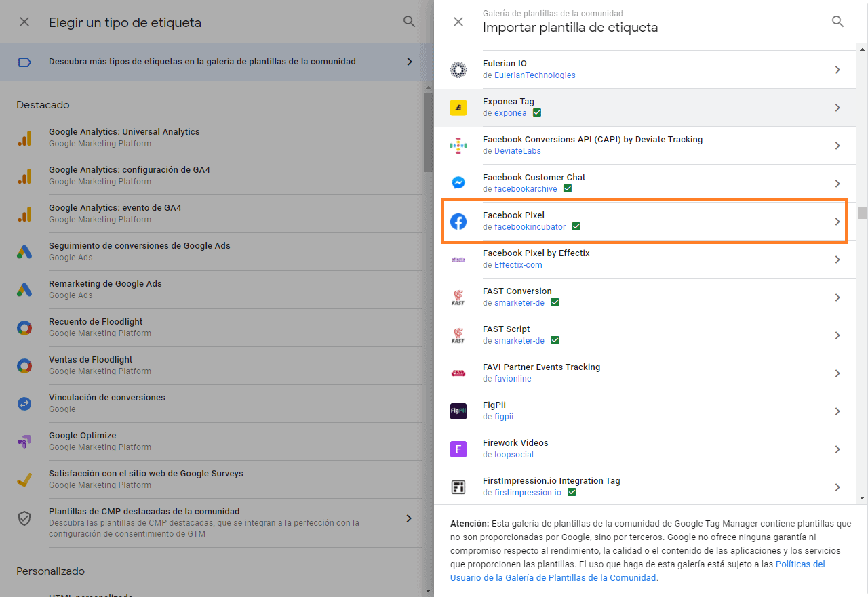Click the FAVI Partner Events Tracking icon
This screenshot has height=597, width=868.
pos(458,373)
